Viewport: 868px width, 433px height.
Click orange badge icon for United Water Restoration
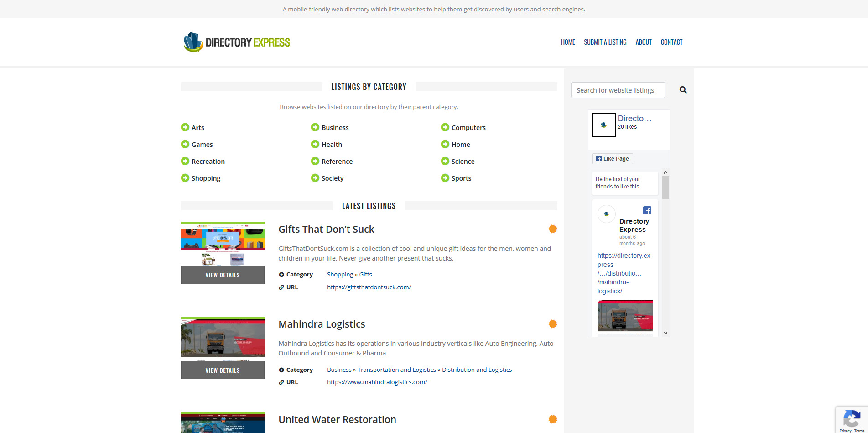coord(553,419)
